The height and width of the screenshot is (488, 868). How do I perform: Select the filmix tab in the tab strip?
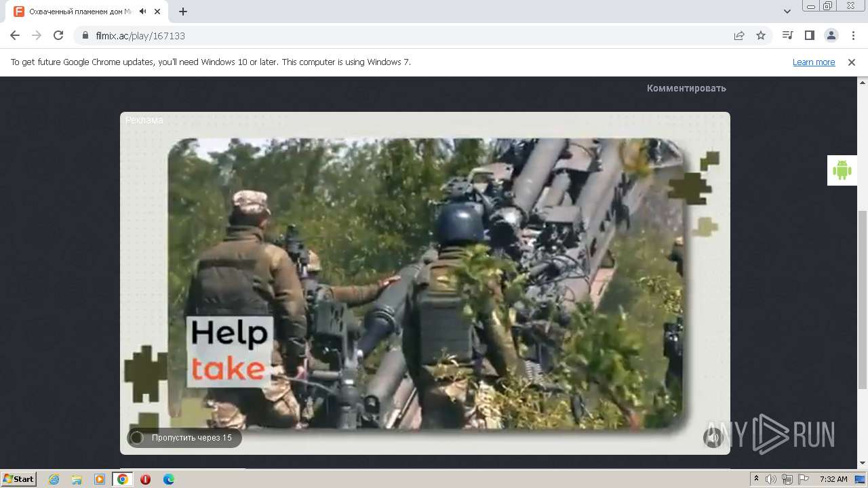[x=88, y=12]
